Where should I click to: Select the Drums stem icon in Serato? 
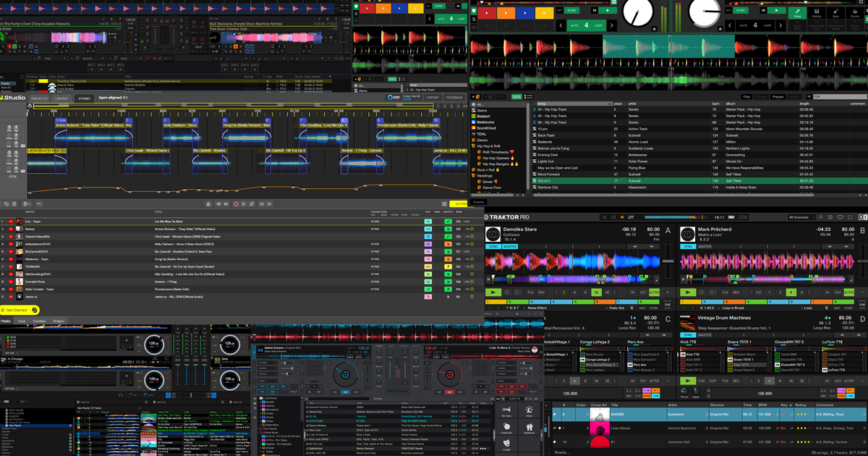point(855,12)
